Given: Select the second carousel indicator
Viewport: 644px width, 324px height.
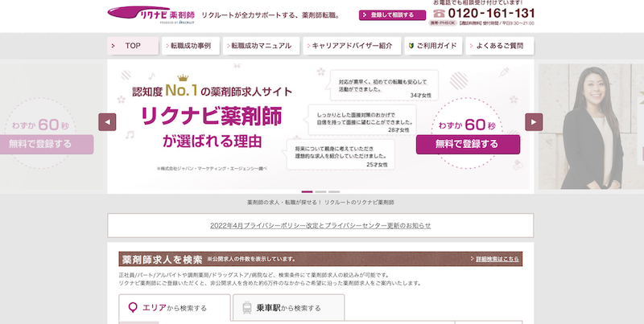Looking at the screenshot, I should coord(320,191).
